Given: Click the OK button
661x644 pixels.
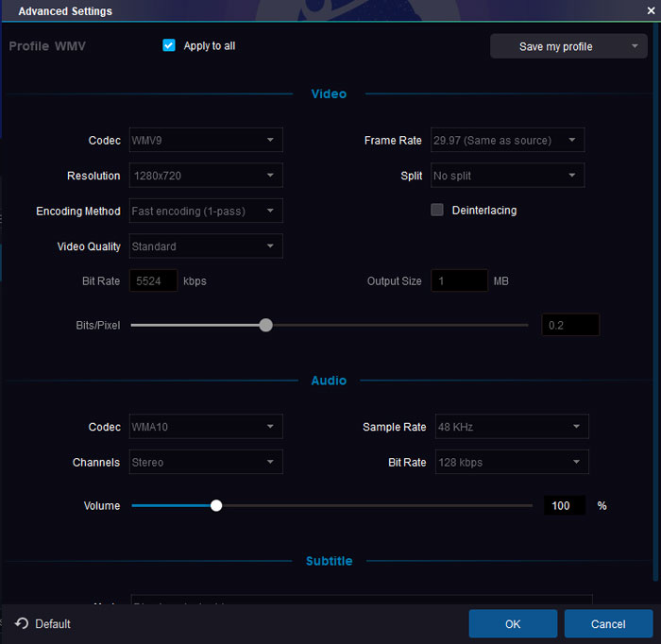Looking at the screenshot, I should click(513, 624).
